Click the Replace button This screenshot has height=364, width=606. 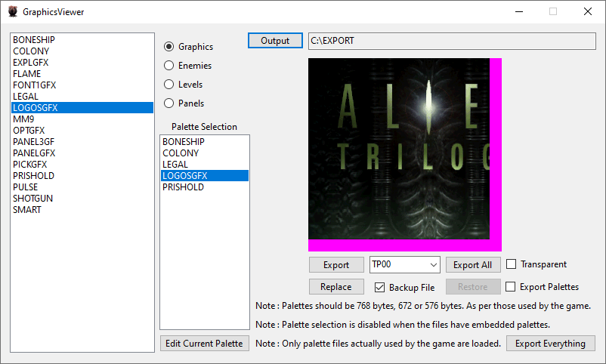[x=336, y=287]
